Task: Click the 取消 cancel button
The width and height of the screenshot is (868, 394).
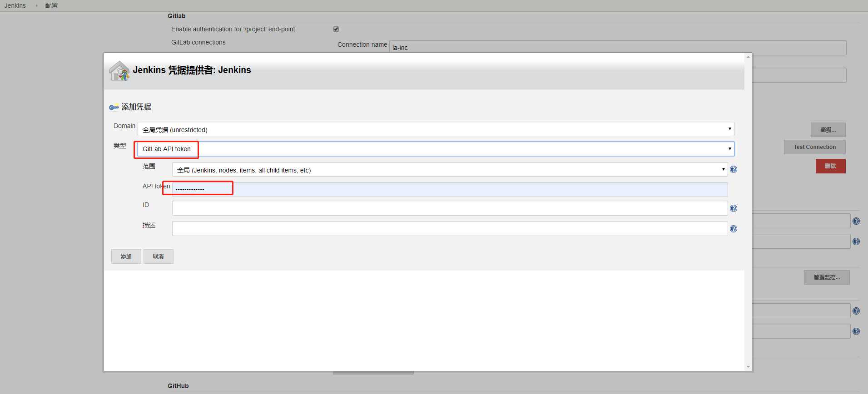Action: (x=158, y=256)
